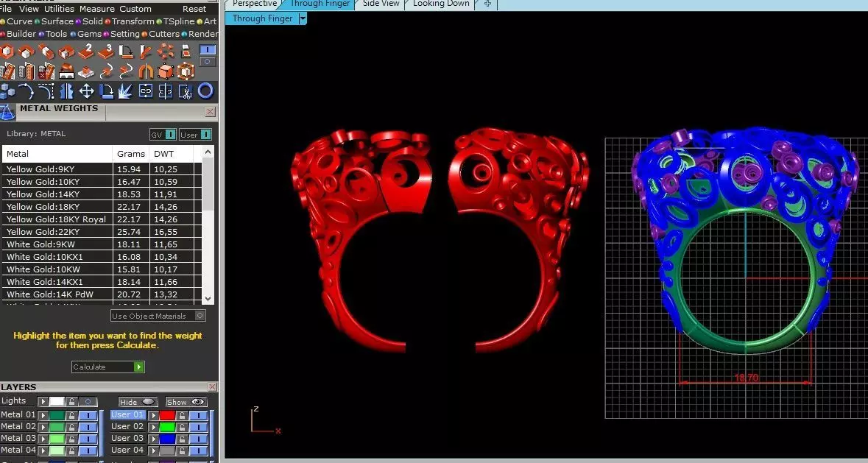Lock the User 01 layer

pos(182,415)
